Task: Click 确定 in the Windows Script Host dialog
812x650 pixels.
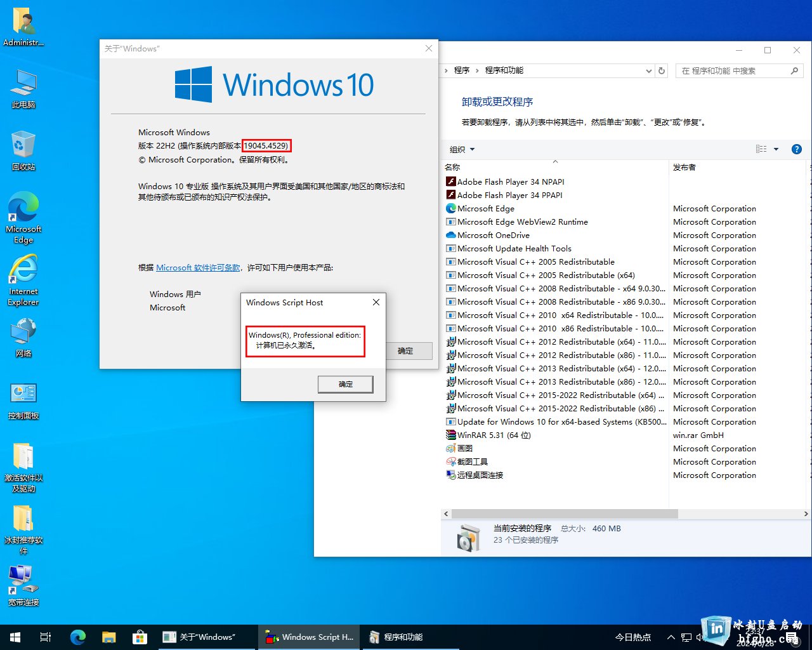Action: click(346, 384)
